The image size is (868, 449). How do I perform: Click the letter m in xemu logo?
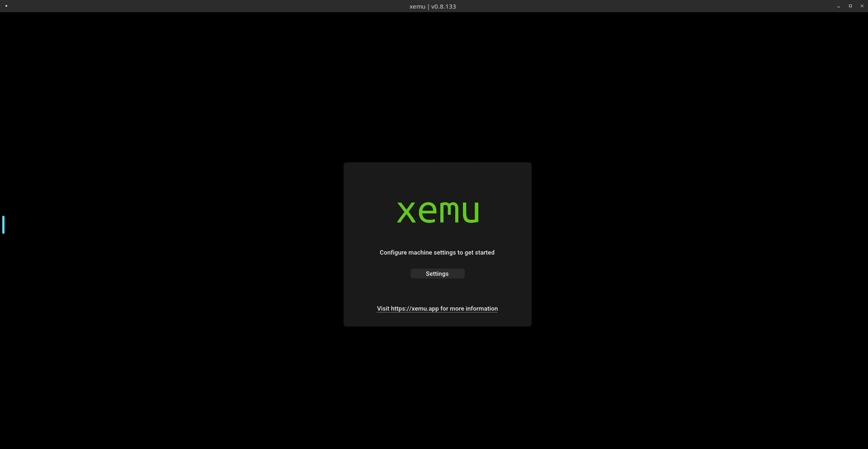tap(449, 213)
